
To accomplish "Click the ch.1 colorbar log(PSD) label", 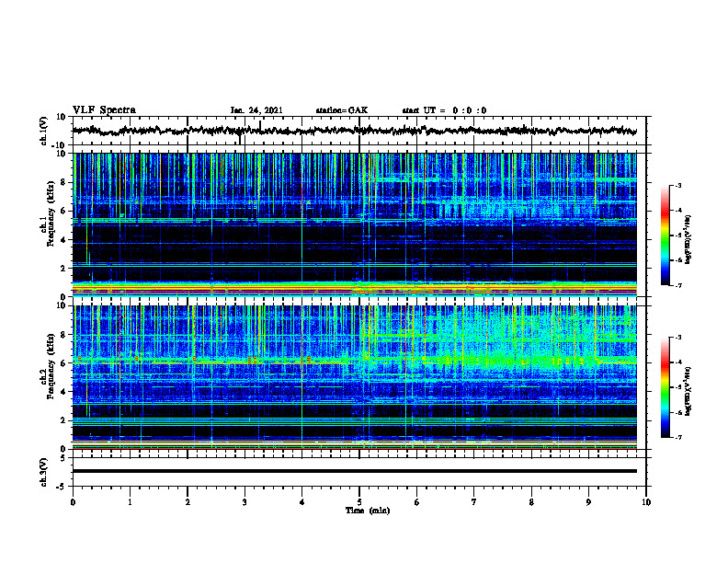I will pyautogui.click(x=688, y=240).
